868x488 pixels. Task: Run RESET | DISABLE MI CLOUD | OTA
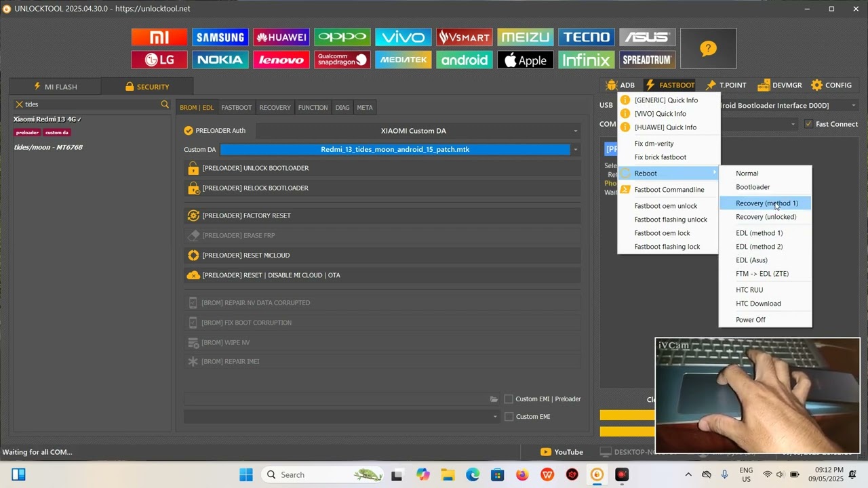pos(382,275)
